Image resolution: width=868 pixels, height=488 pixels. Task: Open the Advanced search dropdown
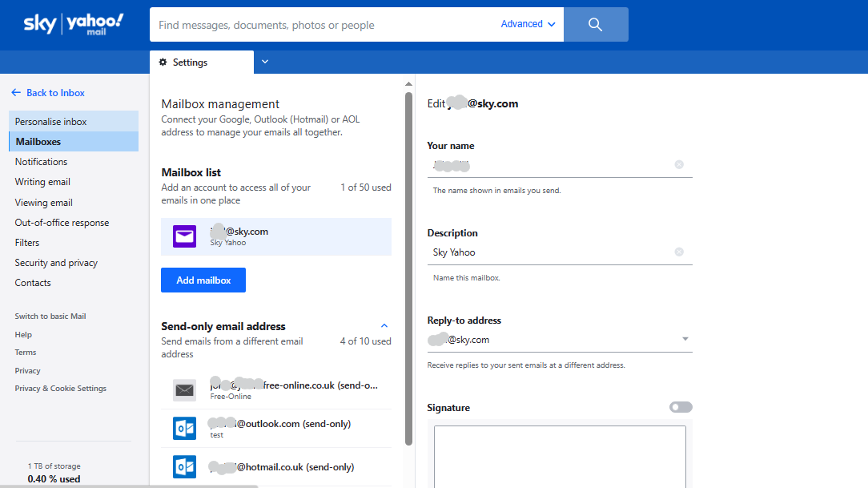click(527, 24)
